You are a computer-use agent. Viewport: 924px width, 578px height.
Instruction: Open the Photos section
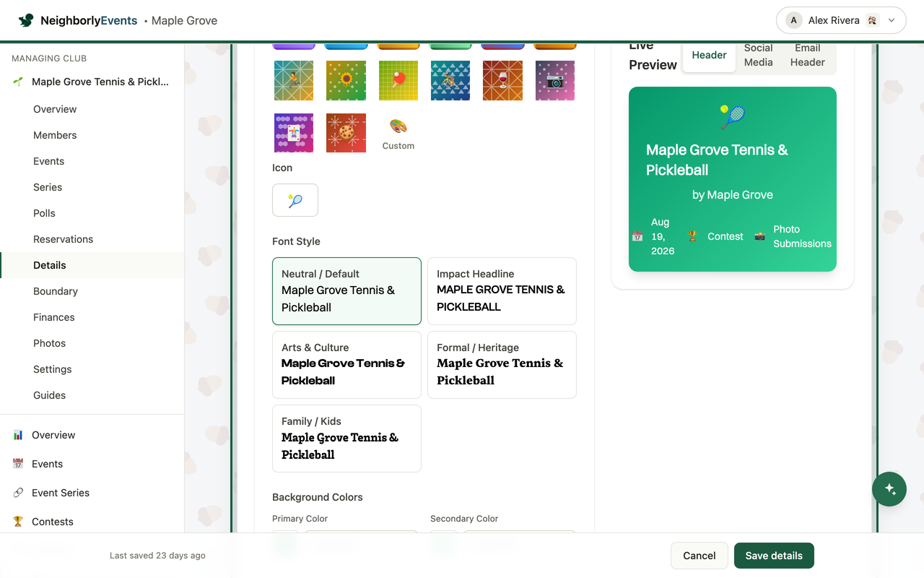click(x=49, y=343)
